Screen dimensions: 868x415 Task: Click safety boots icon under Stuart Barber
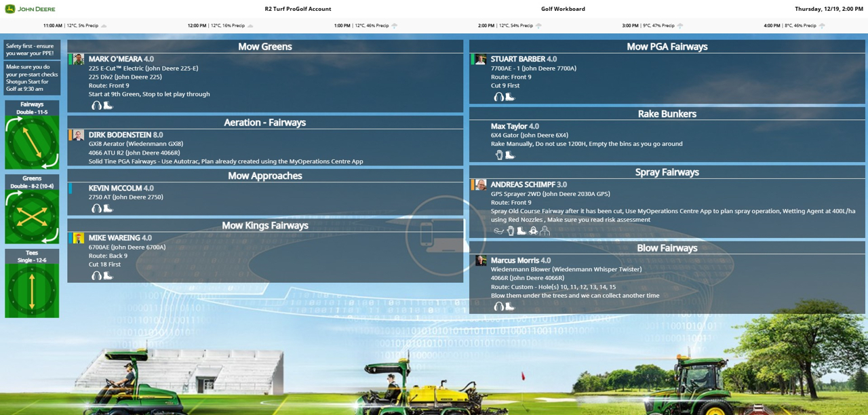coord(510,97)
